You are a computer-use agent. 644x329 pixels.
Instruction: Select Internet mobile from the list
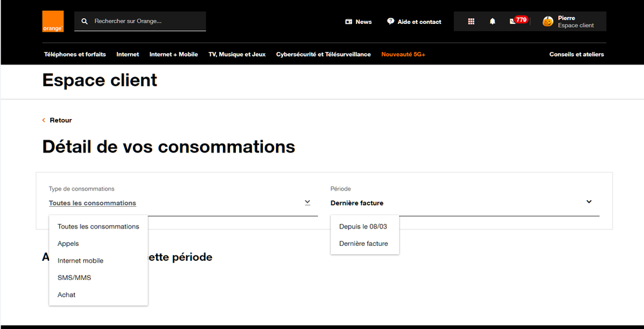pyautogui.click(x=81, y=261)
